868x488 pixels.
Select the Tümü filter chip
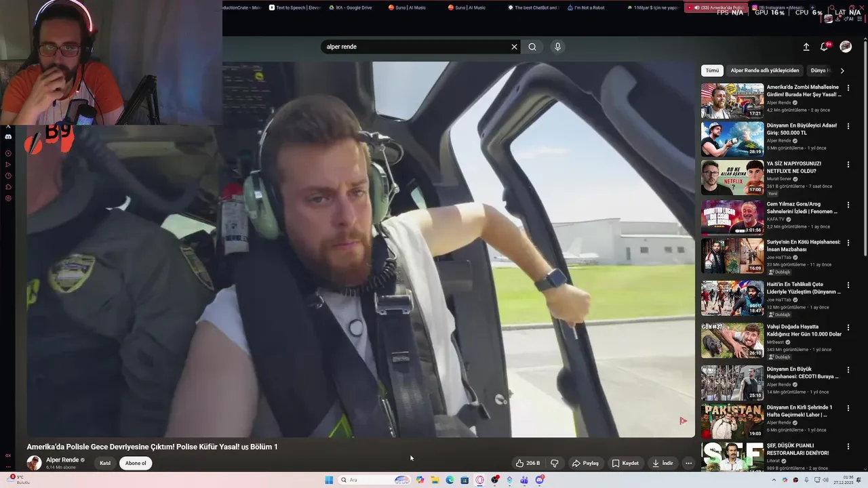coord(712,70)
